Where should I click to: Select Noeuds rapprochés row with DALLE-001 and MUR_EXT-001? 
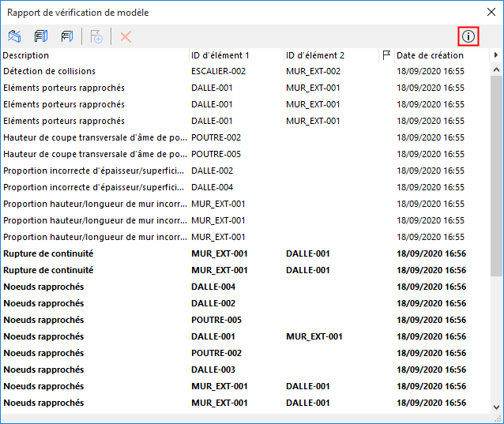246,336
